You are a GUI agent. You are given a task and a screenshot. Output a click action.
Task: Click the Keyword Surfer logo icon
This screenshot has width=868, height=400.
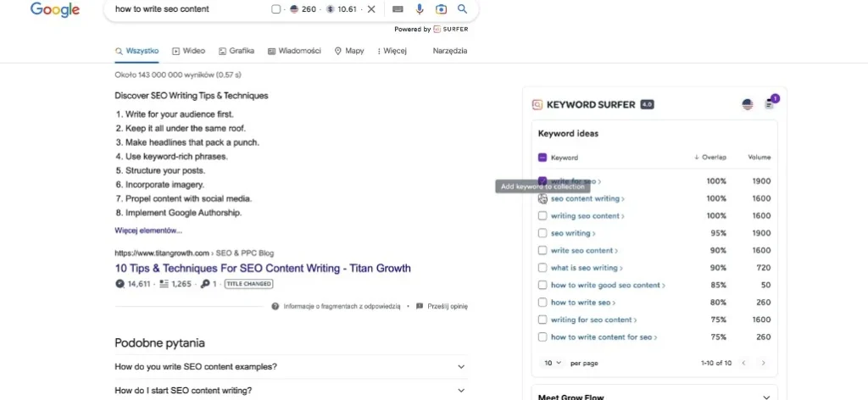pos(537,104)
